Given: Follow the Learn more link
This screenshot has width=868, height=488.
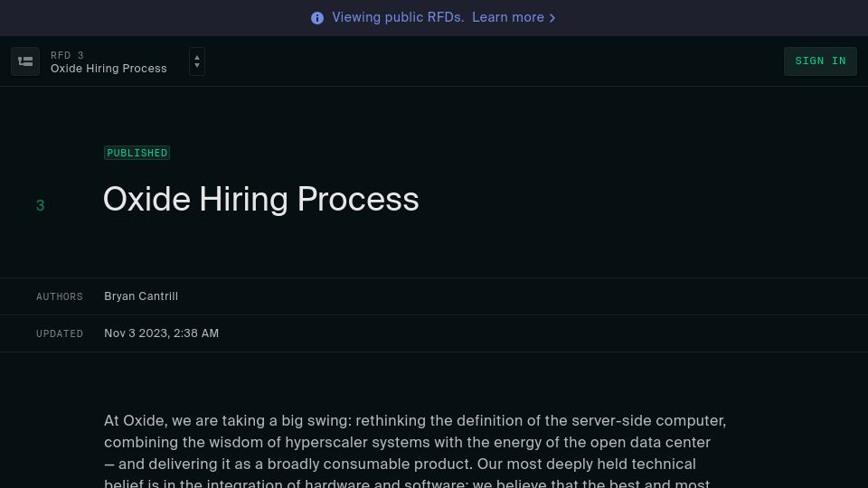Looking at the screenshot, I should coord(507,18).
